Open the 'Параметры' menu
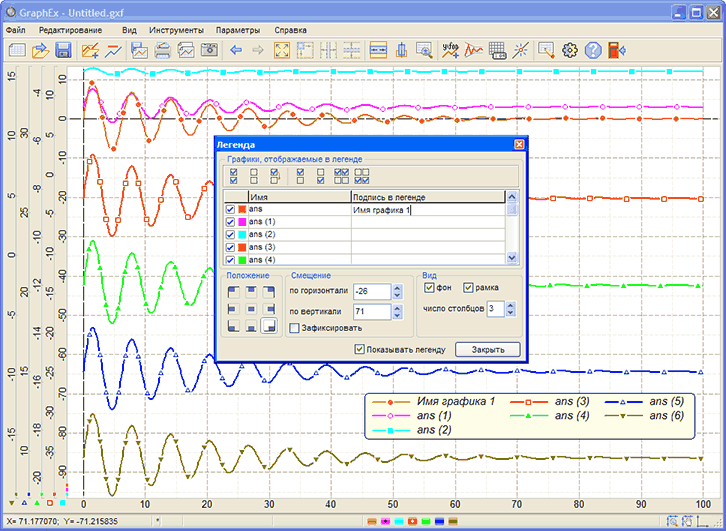Image resolution: width=726 pixels, height=531 pixels. coord(237,30)
